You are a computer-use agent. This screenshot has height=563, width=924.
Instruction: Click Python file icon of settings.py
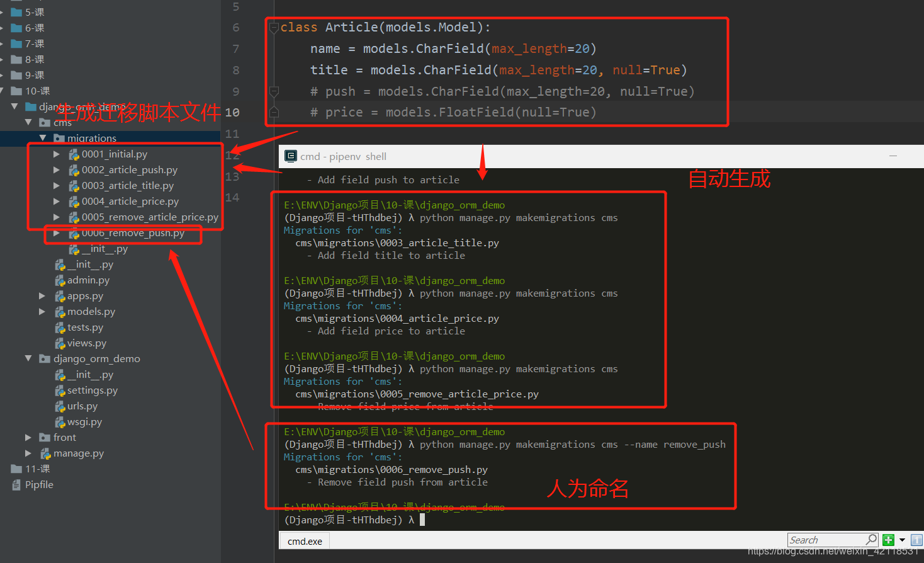60,390
